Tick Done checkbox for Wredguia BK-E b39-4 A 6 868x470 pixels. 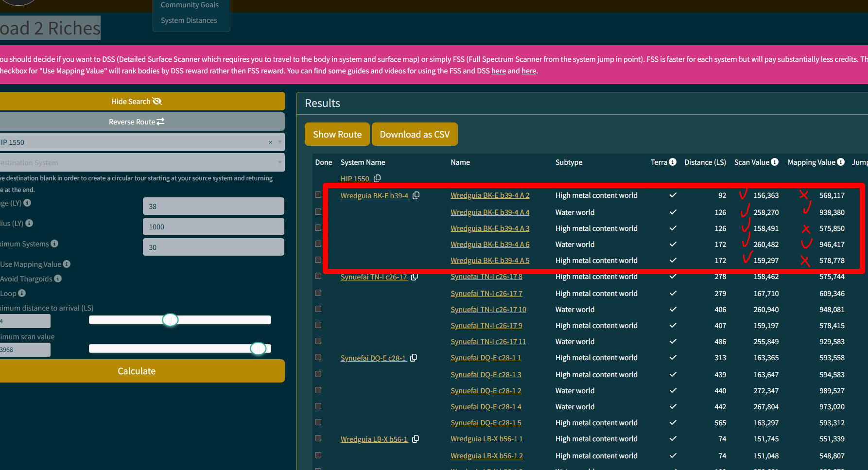pos(318,244)
